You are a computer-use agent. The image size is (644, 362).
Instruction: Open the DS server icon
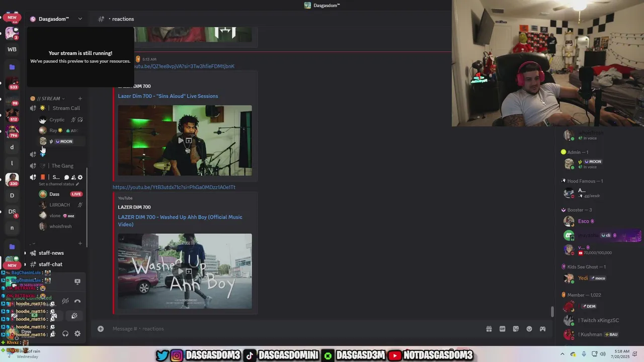click(12, 212)
